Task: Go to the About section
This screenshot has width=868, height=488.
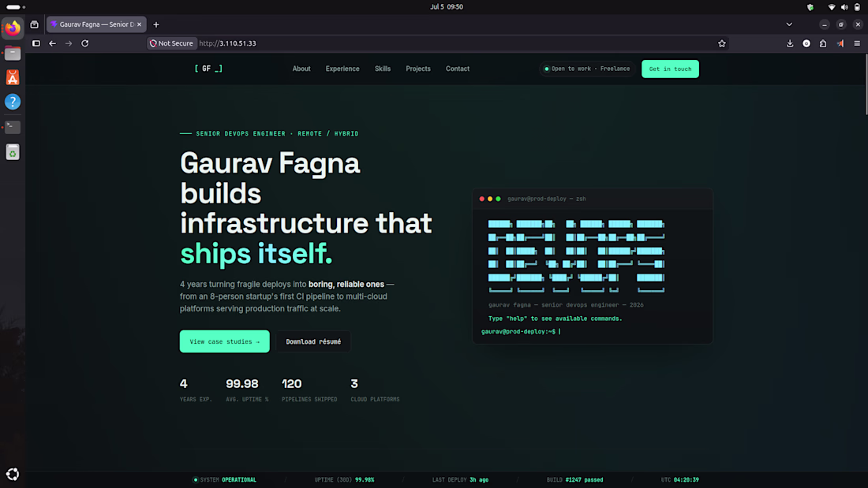Action: tap(301, 69)
